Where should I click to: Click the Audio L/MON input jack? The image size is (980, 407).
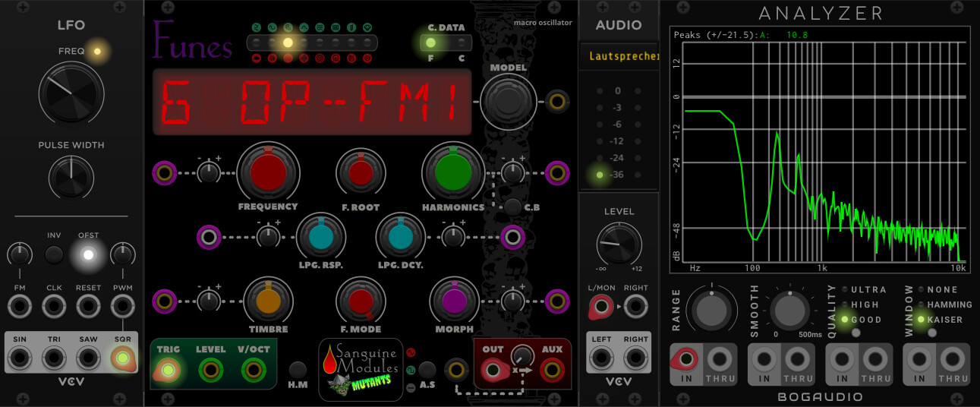tap(600, 307)
